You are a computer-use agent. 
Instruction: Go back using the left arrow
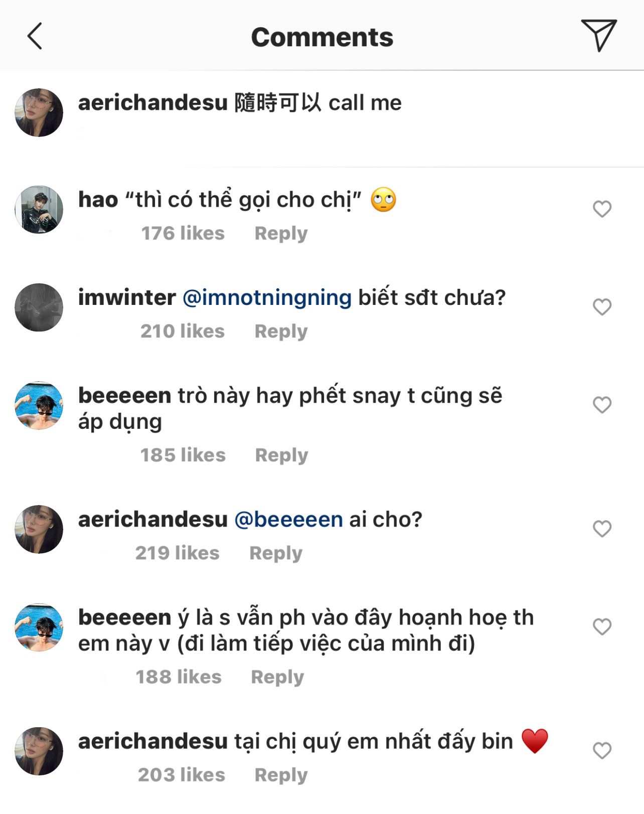[x=35, y=36]
